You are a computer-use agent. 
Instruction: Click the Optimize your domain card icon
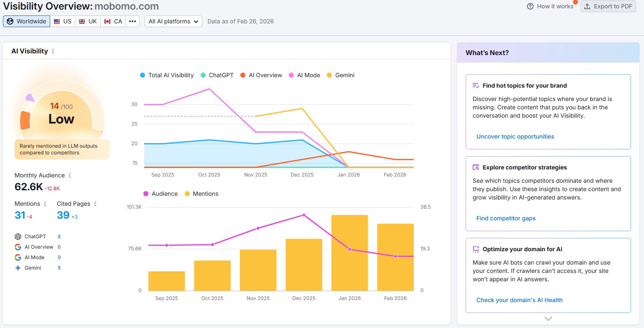476,249
